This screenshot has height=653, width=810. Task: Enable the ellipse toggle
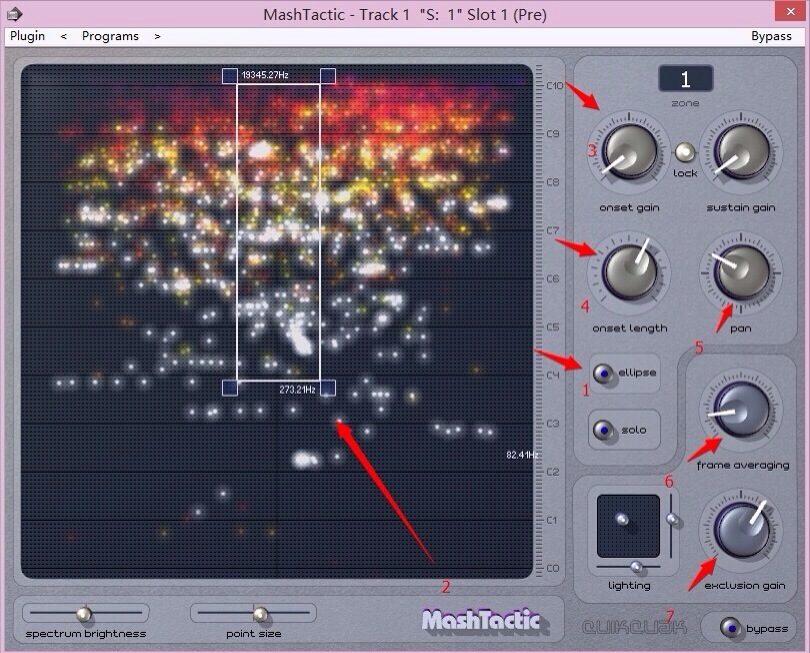[x=602, y=373]
